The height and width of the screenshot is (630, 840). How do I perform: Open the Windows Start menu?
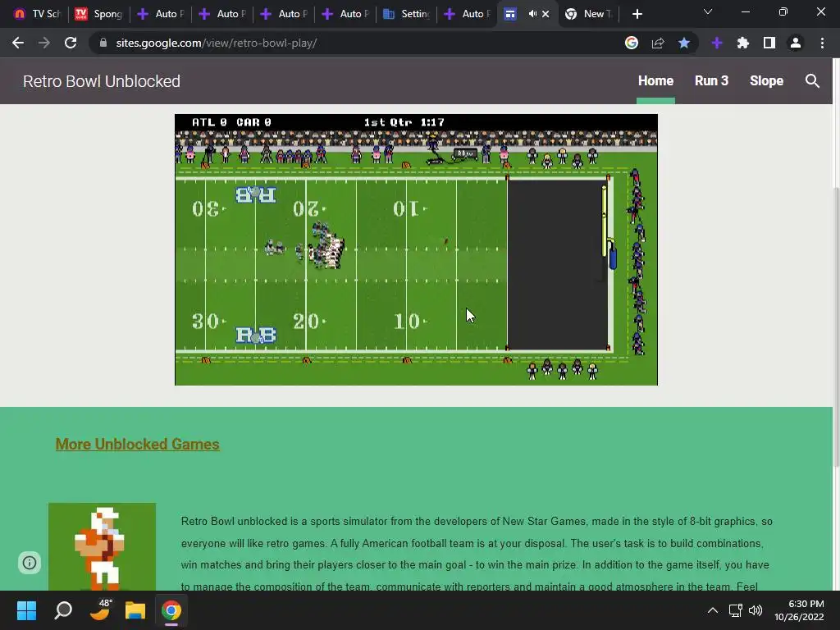[x=26, y=610]
